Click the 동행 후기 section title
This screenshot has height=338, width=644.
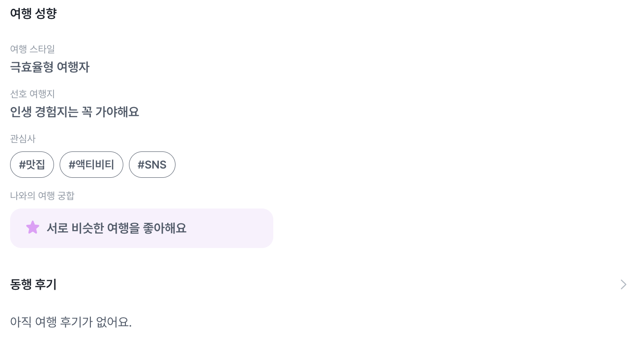(33, 284)
